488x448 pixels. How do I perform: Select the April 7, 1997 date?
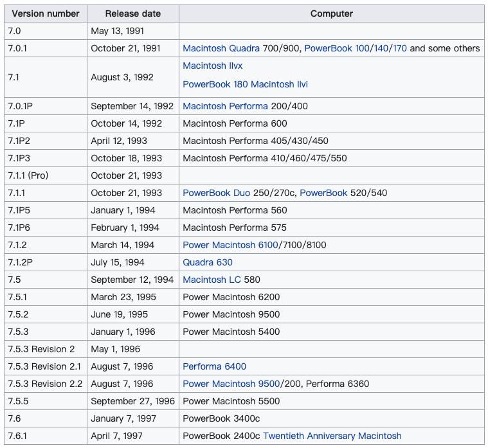pyautogui.click(x=133, y=436)
